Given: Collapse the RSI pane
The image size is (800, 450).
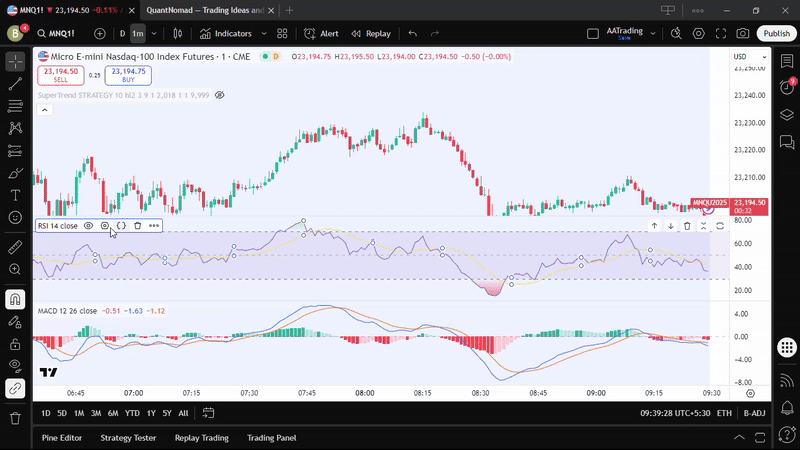Looking at the screenshot, I should tap(704, 226).
